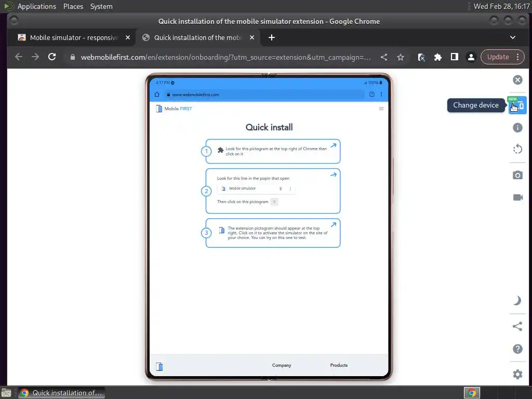This screenshot has height=399, width=532.
Task: Open the hamburger menu on the Mobile FIRST page
Action: (x=381, y=109)
